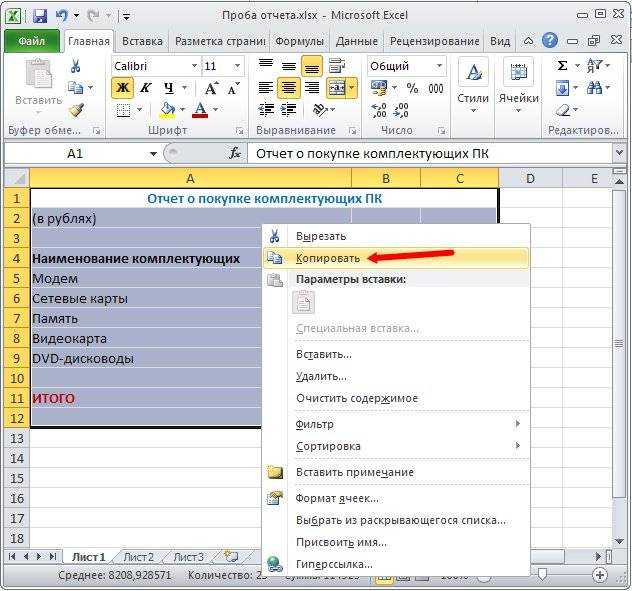Image resolution: width=632 pixels, height=591 pixels.
Task: Toggle Italic (К) formatting
Action: coord(145,88)
